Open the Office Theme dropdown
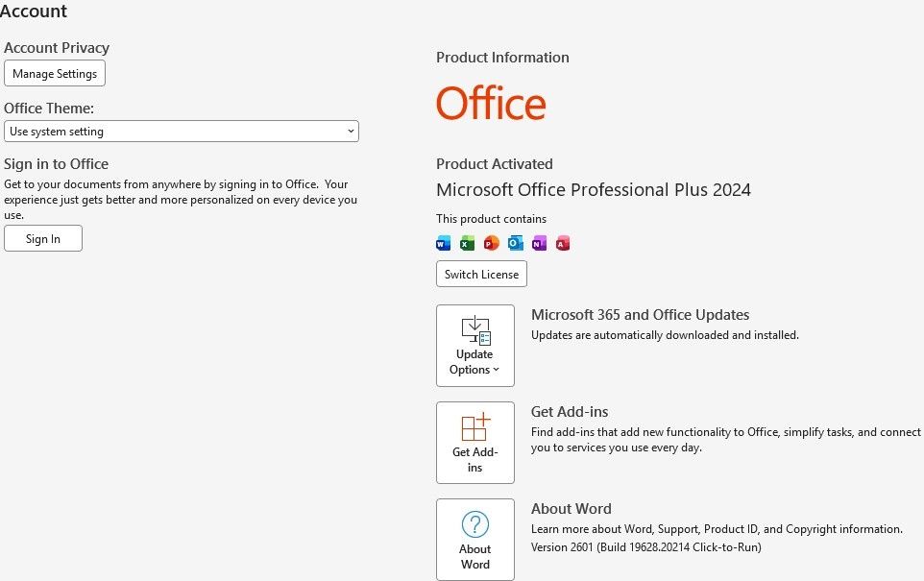The height and width of the screenshot is (581, 924). (182, 132)
